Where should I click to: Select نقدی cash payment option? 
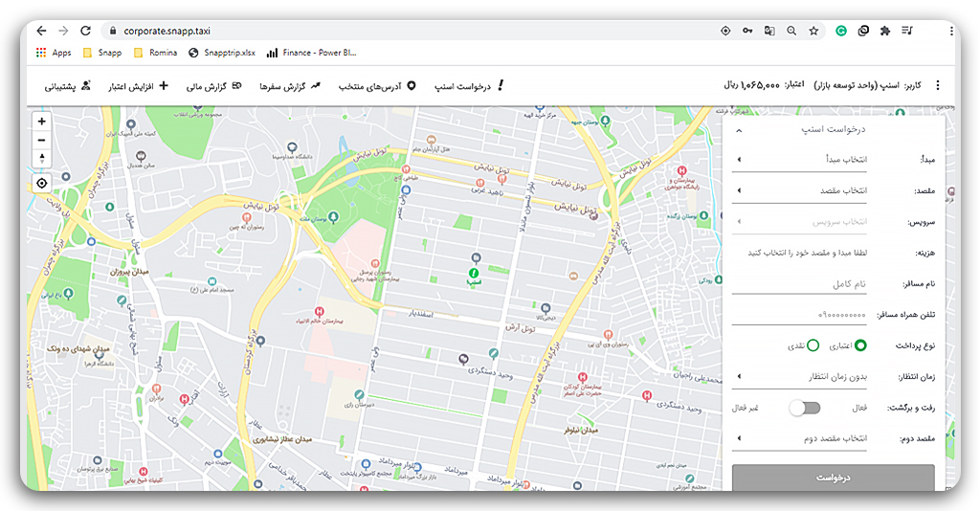(812, 345)
